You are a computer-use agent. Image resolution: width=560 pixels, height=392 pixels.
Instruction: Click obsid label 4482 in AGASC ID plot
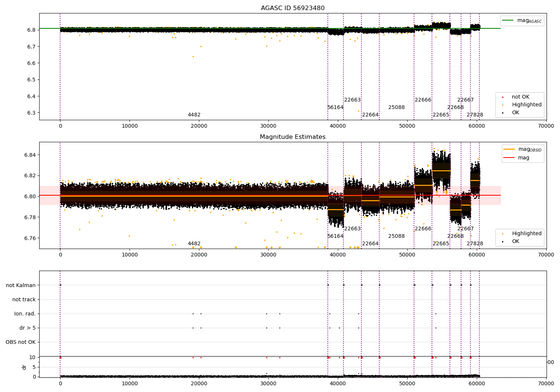coord(194,115)
